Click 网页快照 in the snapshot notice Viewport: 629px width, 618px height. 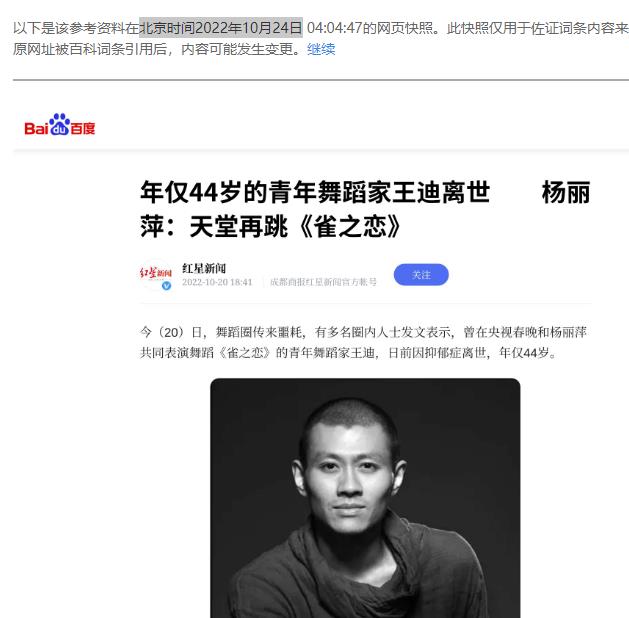tap(405, 28)
